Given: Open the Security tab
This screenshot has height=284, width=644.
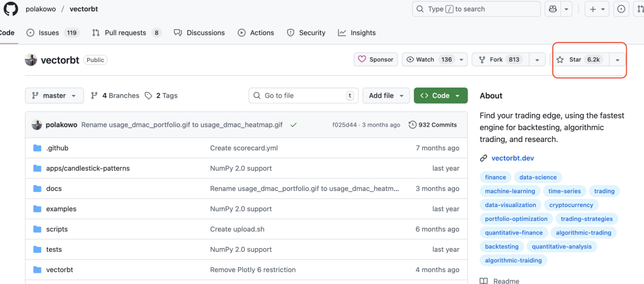Looking at the screenshot, I should (306, 33).
